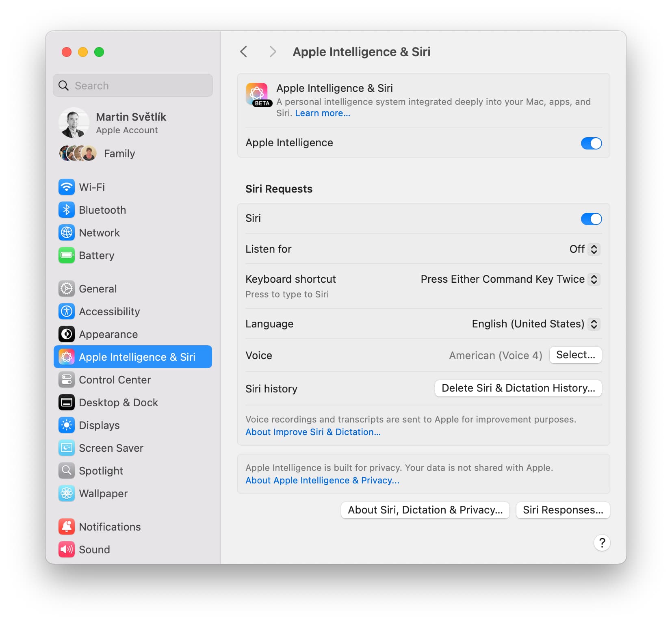Click the Network globe icon
Image resolution: width=672 pixels, height=624 pixels.
pyautogui.click(x=67, y=233)
